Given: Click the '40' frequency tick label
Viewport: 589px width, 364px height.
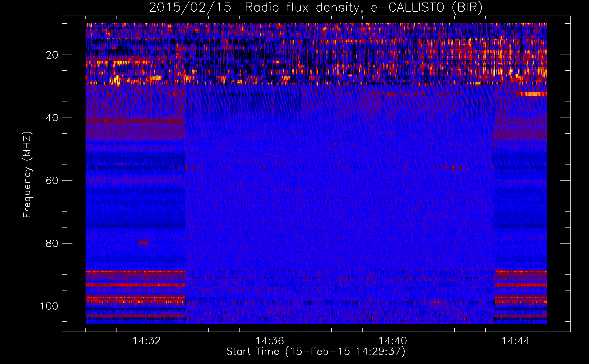Looking at the screenshot, I should [x=52, y=118].
